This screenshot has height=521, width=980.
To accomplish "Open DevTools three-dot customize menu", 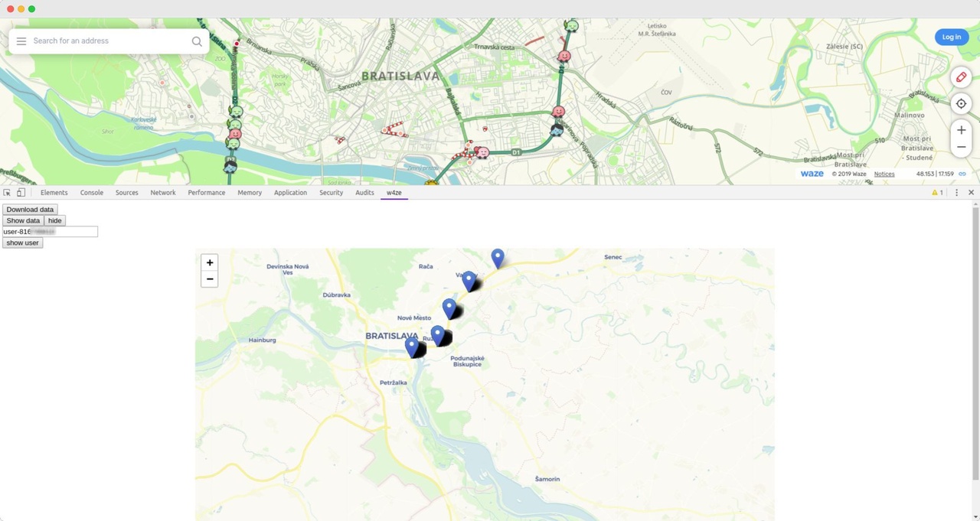I will pyautogui.click(x=956, y=193).
